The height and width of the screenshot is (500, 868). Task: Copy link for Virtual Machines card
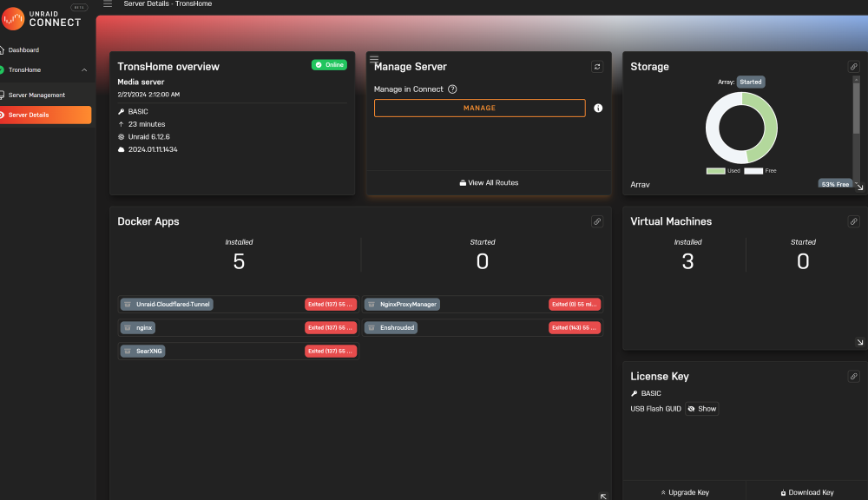(853, 221)
